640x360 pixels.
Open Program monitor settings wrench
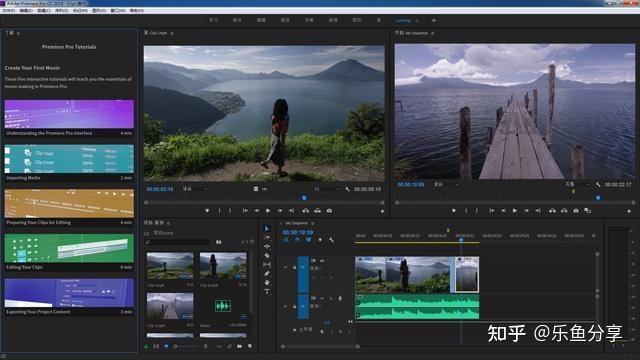[x=598, y=185]
